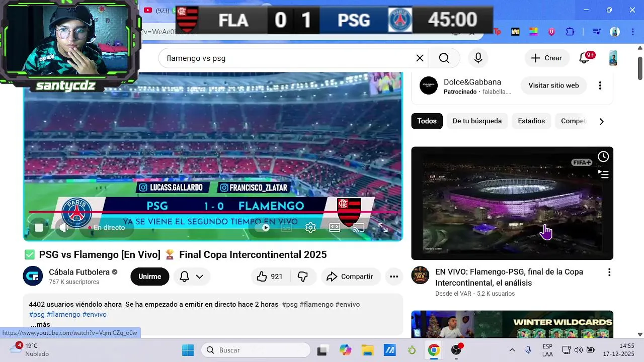Screen dimensions: 644x362
Task: Open the Winter Wildcards video thumbnail
Action: pyautogui.click(x=512, y=324)
